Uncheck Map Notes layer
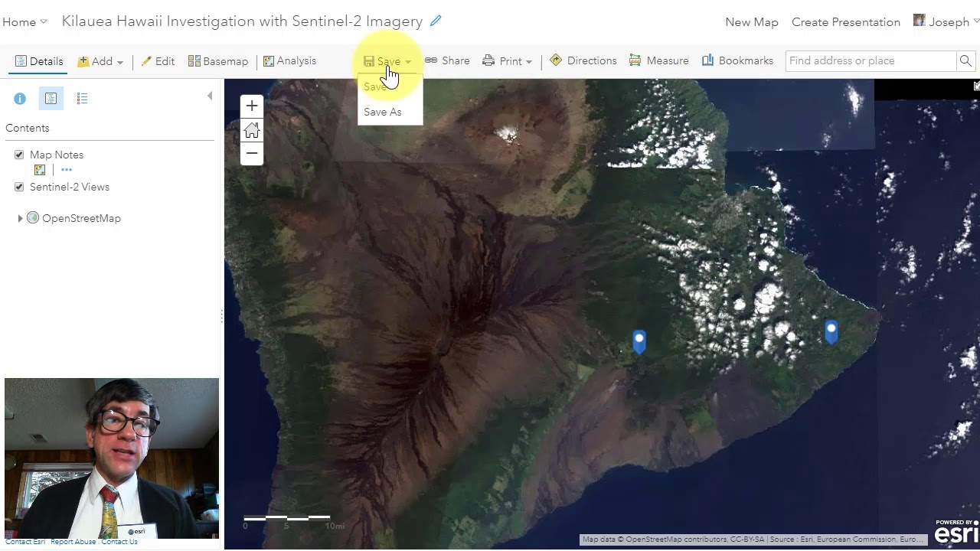Image resolution: width=980 pixels, height=551 pixels. pyautogui.click(x=19, y=155)
